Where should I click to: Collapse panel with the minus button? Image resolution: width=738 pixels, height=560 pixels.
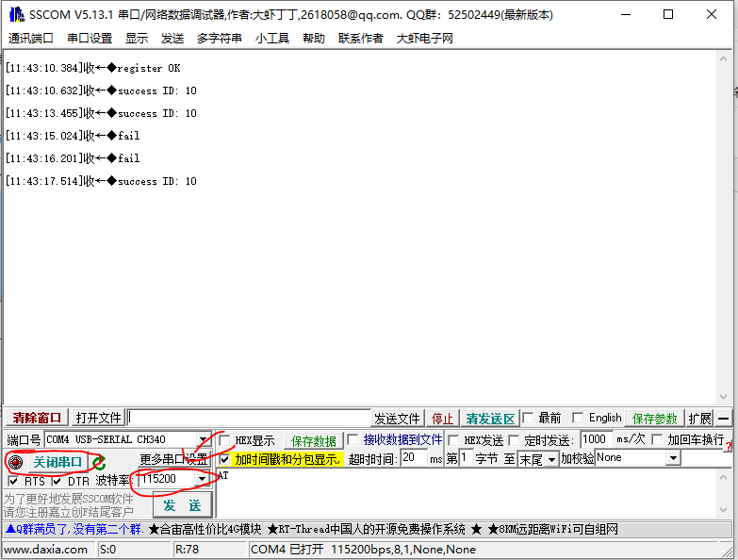pyautogui.click(x=724, y=418)
